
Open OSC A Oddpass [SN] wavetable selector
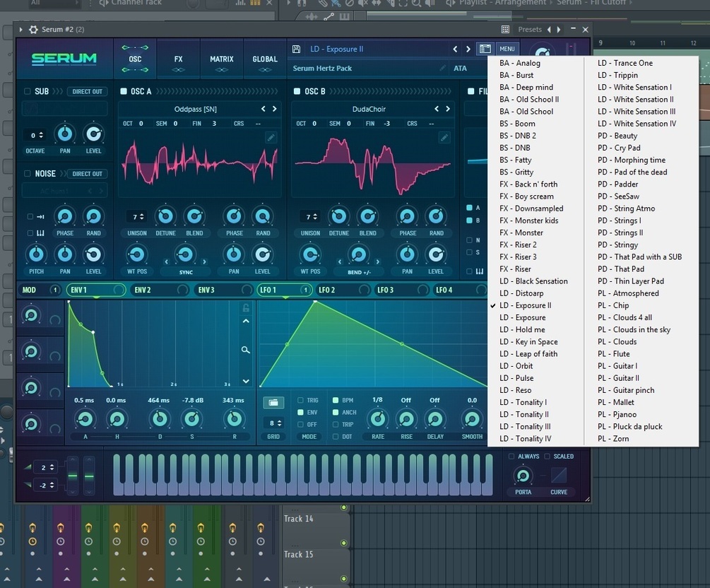196,109
